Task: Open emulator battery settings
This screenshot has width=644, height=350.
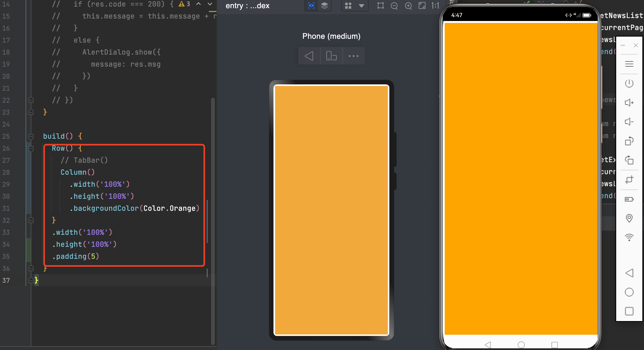Action: coord(629,199)
